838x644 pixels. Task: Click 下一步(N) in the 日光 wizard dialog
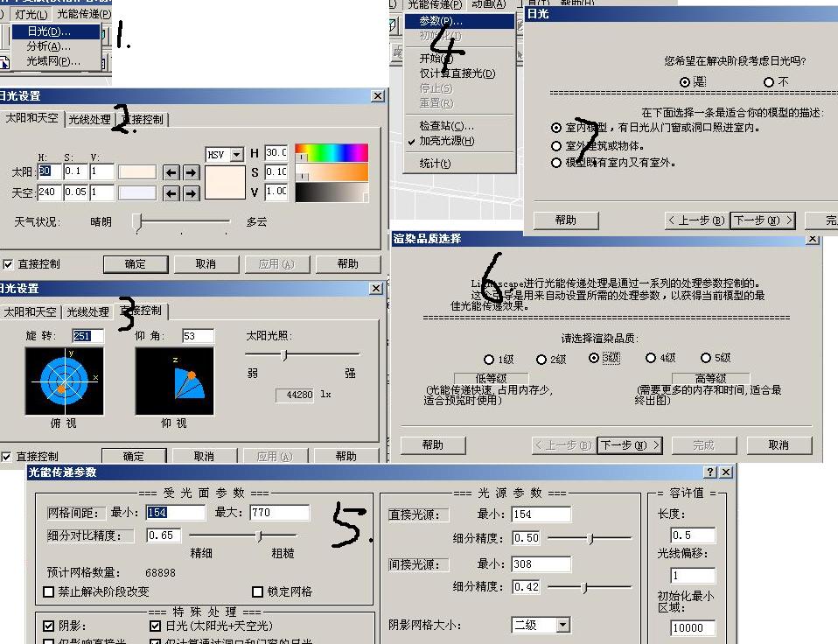tap(763, 220)
